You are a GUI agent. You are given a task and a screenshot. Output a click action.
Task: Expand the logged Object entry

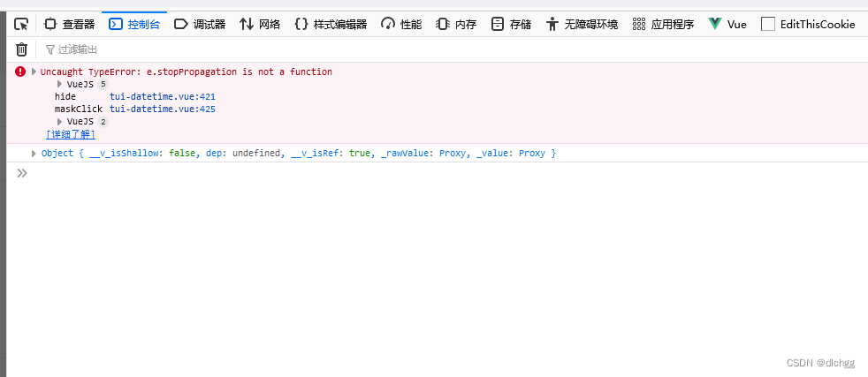pos(34,153)
